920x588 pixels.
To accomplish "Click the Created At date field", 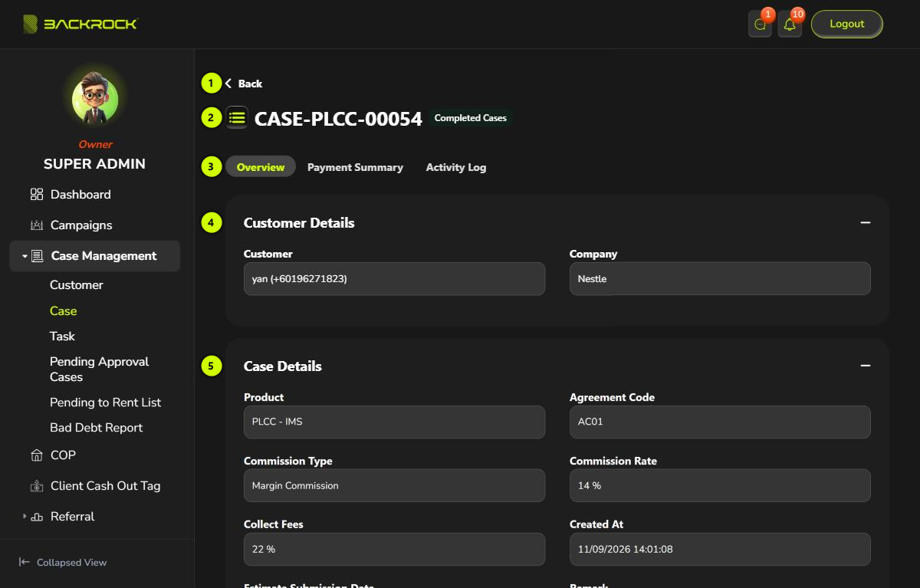I will tap(720, 549).
